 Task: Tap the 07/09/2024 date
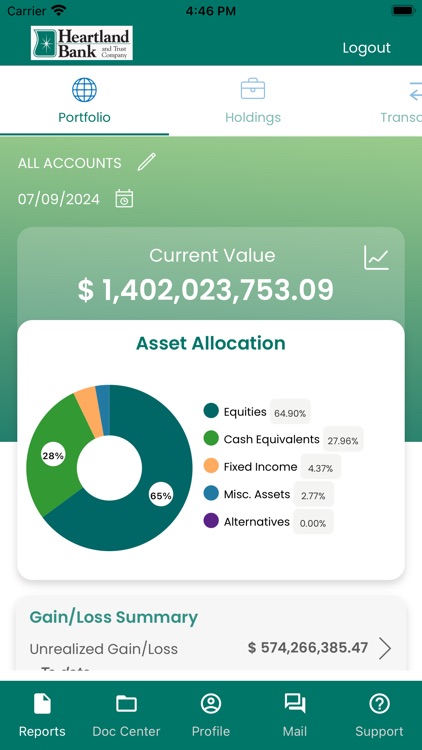pos(59,199)
